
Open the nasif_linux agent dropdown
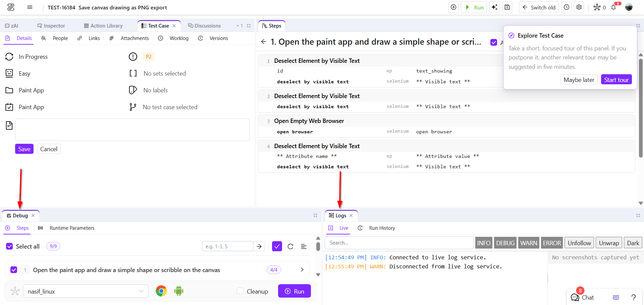86,291
